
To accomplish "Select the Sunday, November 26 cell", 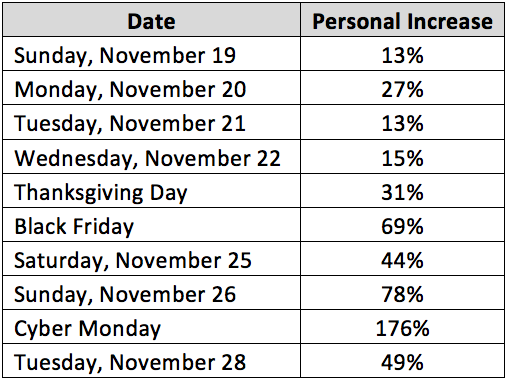I will [151, 293].
